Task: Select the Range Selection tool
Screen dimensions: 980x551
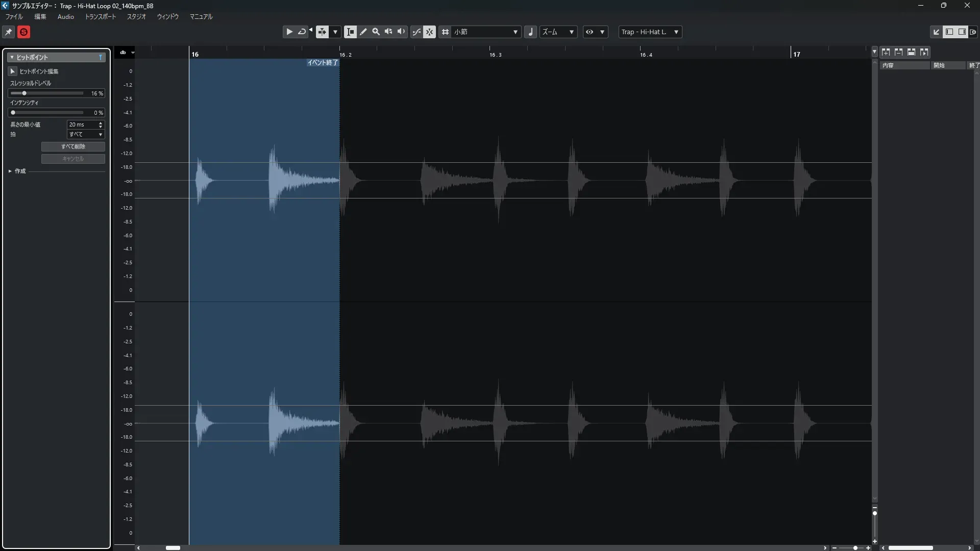Action: 350,32
